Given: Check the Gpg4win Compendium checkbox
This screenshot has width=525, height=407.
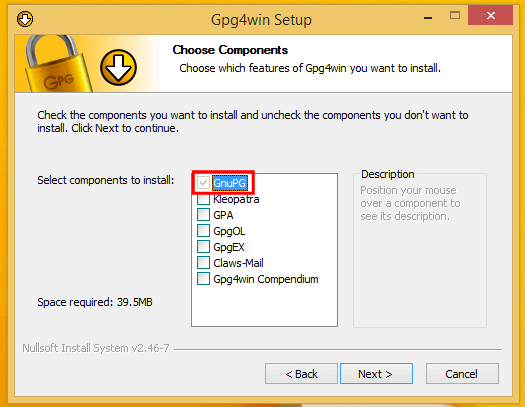Looking at the screenshot, I should point(203,279).
